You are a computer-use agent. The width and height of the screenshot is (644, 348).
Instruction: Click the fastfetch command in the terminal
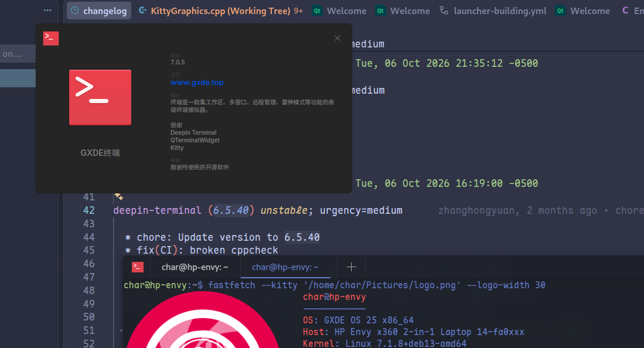[377, 285]
